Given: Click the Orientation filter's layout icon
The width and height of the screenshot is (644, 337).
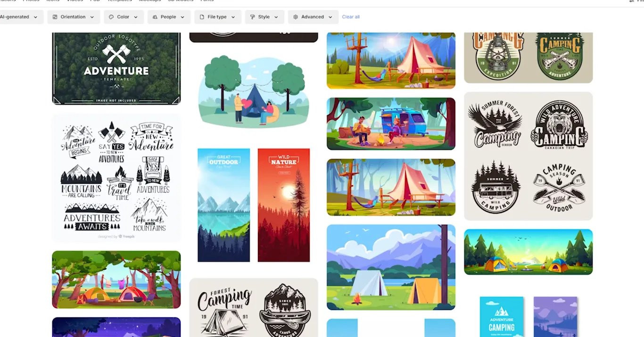Looking at the screenshot, I should (x=55, y=16).
